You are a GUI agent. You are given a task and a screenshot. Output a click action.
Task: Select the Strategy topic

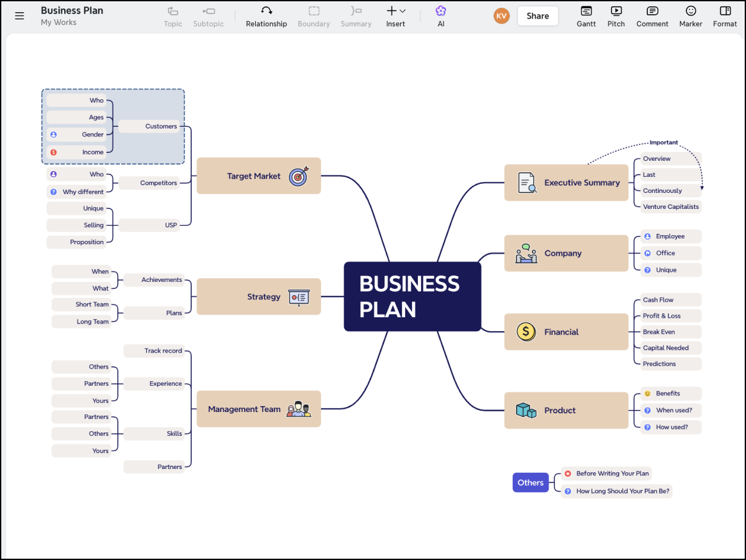258,297
